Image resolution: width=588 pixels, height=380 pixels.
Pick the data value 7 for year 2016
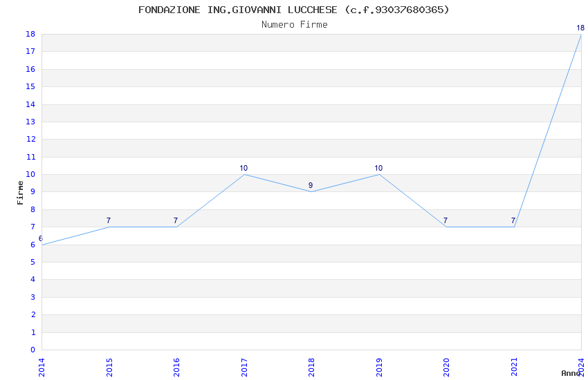point(176,220)
